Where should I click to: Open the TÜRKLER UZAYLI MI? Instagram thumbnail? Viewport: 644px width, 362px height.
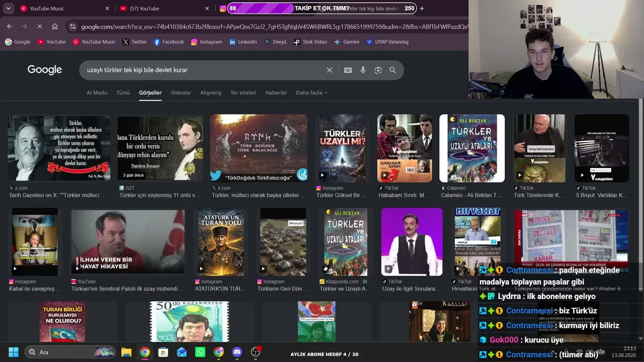(x=342, y=148)
